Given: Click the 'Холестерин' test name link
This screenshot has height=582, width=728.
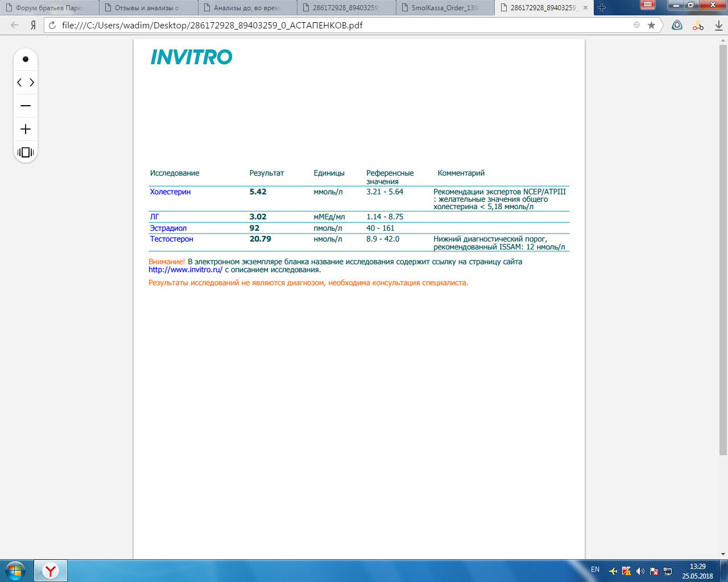Looking at the screenshot, I should (170, 192).
